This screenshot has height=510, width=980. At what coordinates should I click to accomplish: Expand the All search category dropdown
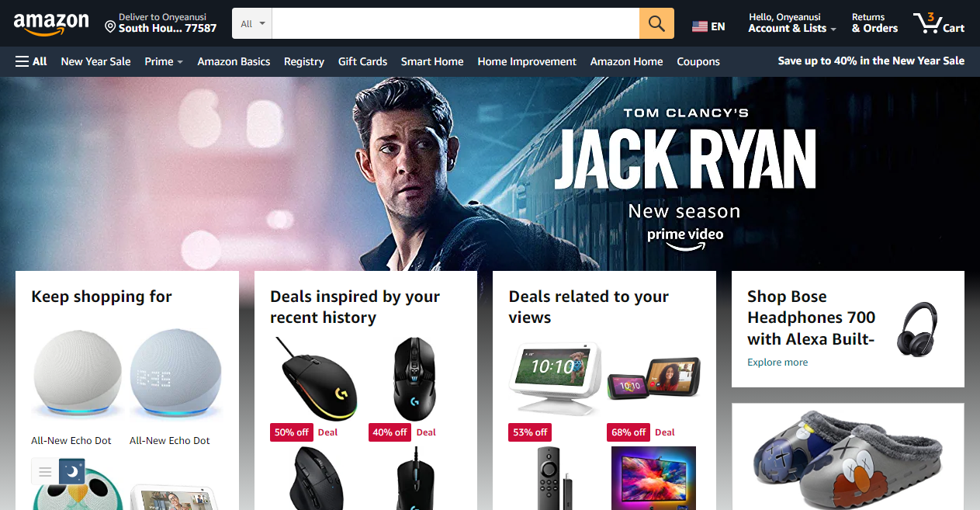253,23
